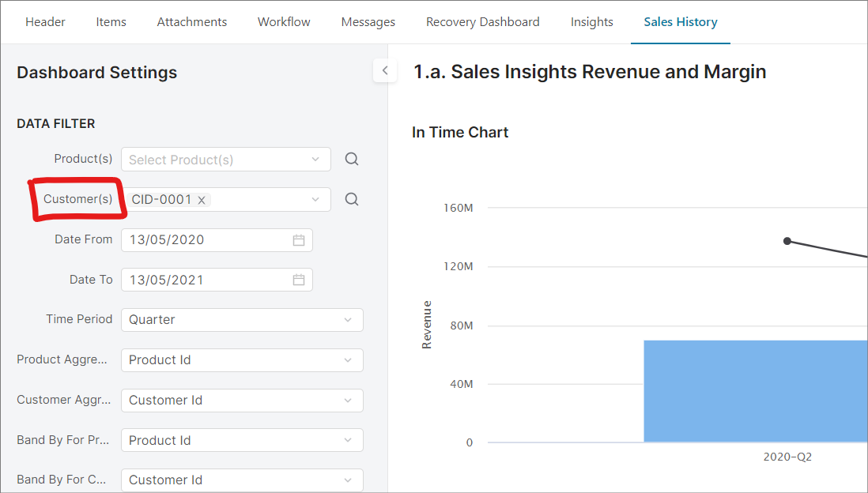
Task: Open the Customer Aggregation dropdown
Action: (347, 401)
